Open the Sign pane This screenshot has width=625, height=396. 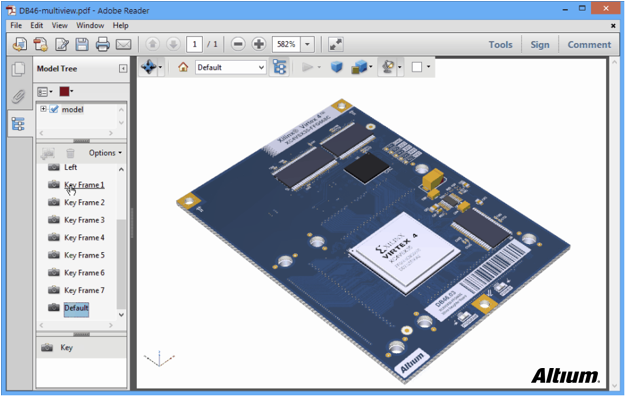tap(540, 44)
